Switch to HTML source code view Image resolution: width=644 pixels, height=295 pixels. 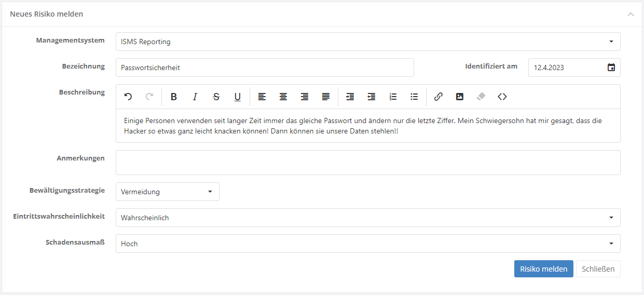[x=502, y=97]
